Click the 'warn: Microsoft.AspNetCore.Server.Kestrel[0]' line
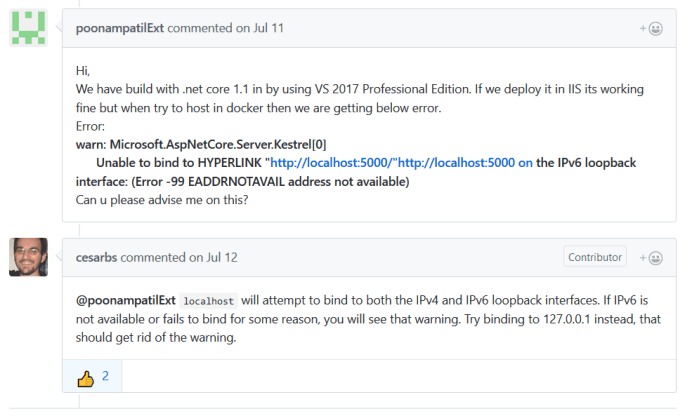 point(201,145)
